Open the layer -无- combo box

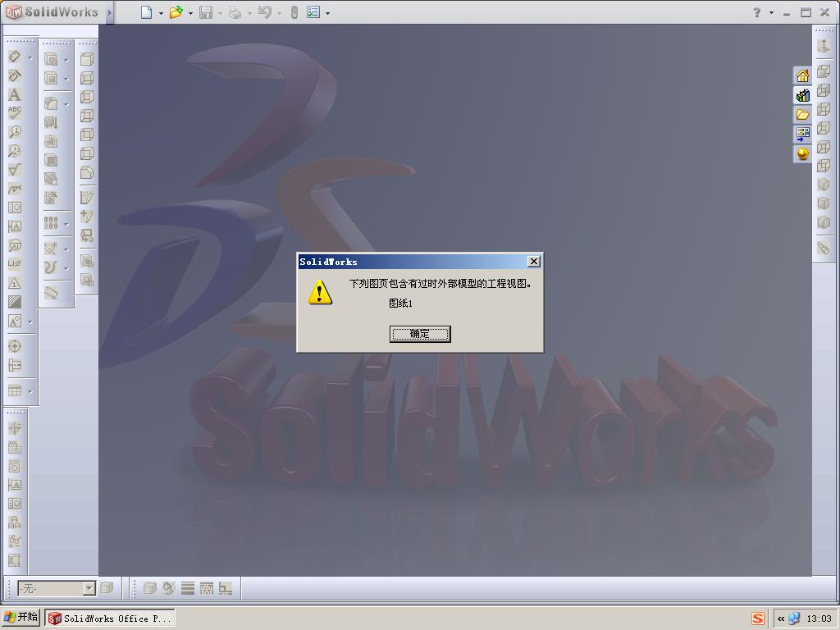tap(57, 589)
